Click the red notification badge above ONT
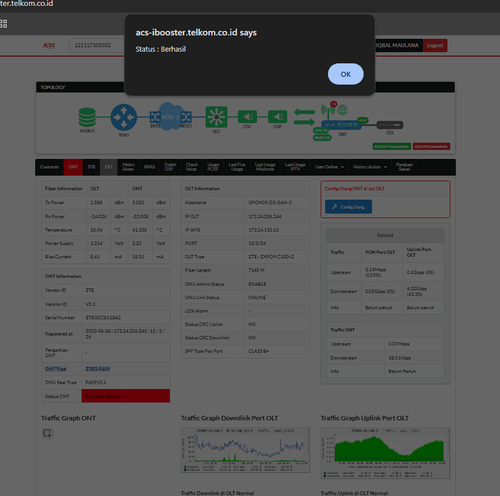The image size is (500, 496). (x=334, y=104)
